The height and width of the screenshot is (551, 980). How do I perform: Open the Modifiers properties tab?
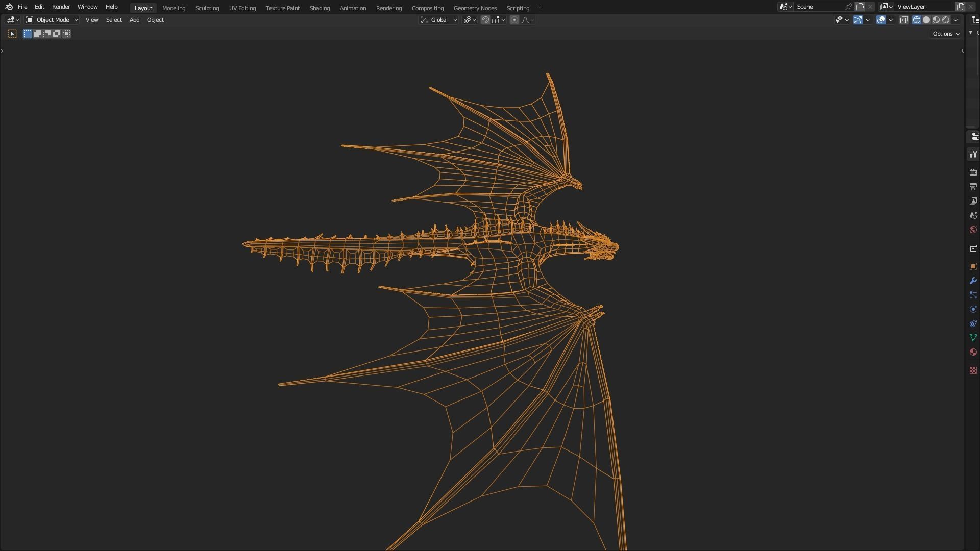point(973,281)
